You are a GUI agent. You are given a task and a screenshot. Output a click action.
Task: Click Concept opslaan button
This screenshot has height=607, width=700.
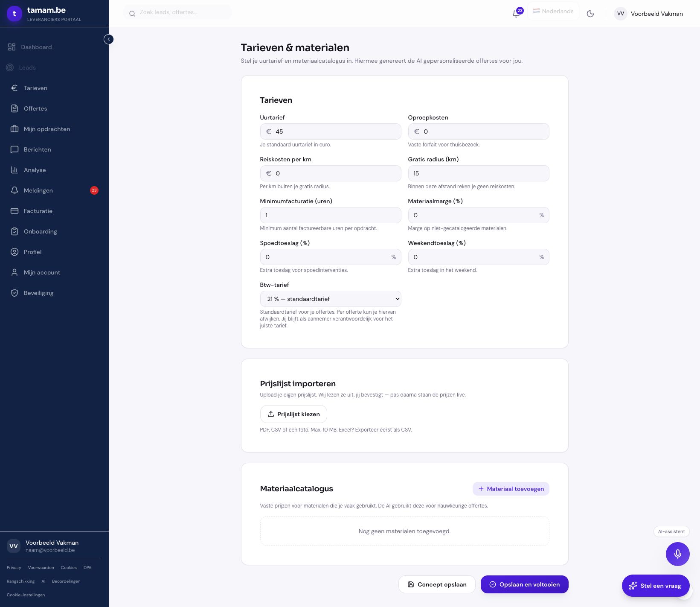pyautogui.click(x=437, y=584)
